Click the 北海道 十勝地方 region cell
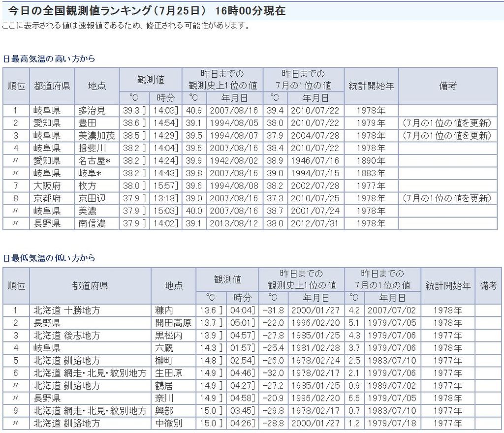The width and height of the screenshot is (504, 433). click(66, 310)
